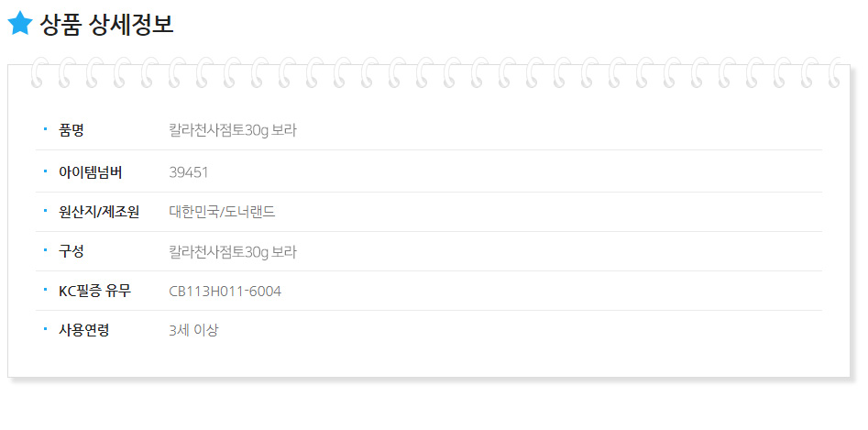Viewport: 868px width, 430px height.
Task: Click the 대한민국/도너랜드 value
Action: pyautogui.click(x=222, y=212)
